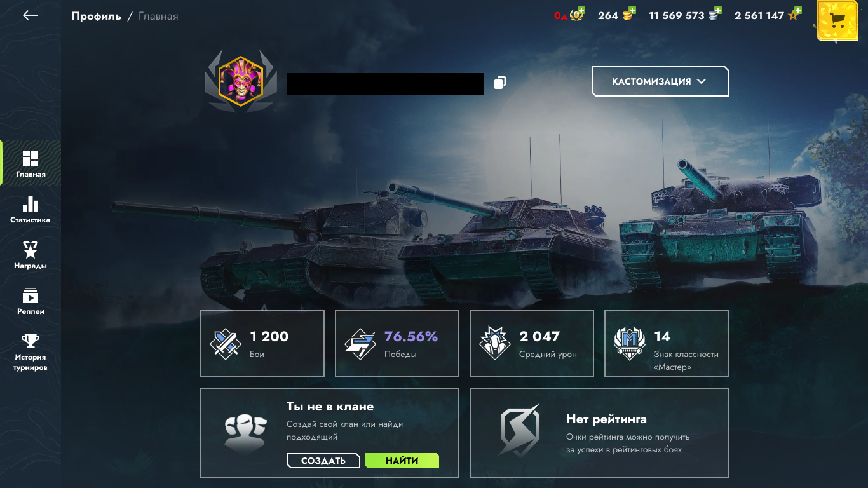Go back using the arrow icon
The height and width of the screenshot is (488, 868).
coord(31,15)
